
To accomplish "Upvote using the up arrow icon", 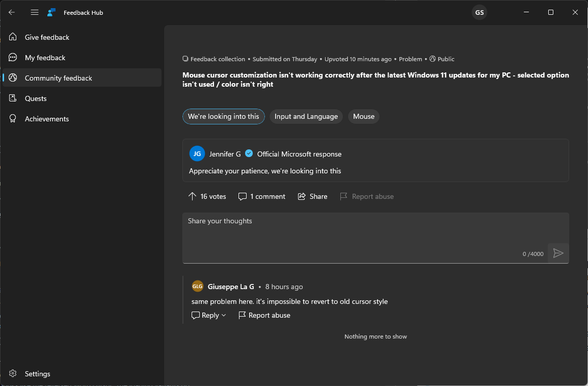I will point(192,196).
